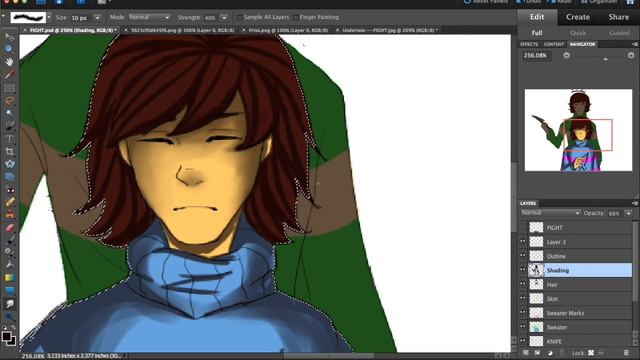Enable Finger Painting checkbox
Screen dimensions: 640x360
click(296, 18)
